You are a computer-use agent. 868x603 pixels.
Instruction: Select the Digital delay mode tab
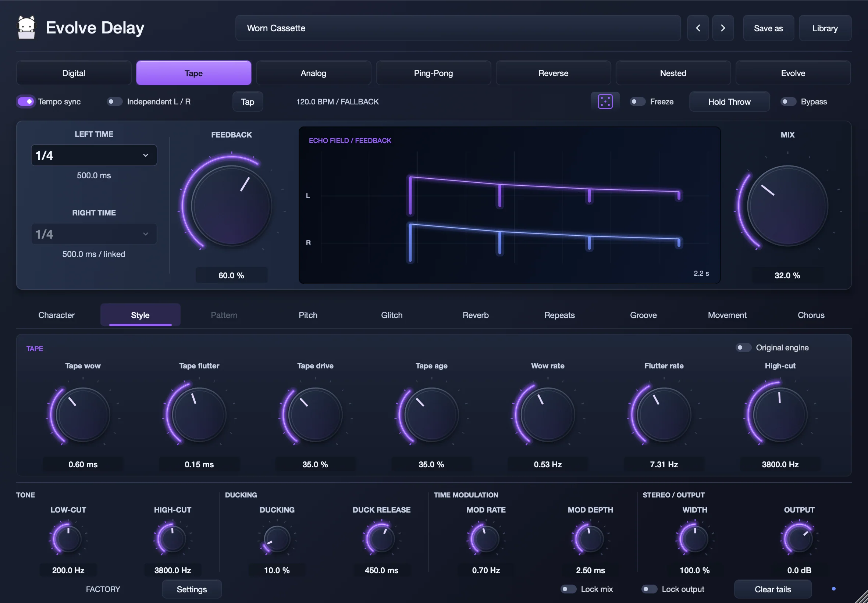[74, 73]
